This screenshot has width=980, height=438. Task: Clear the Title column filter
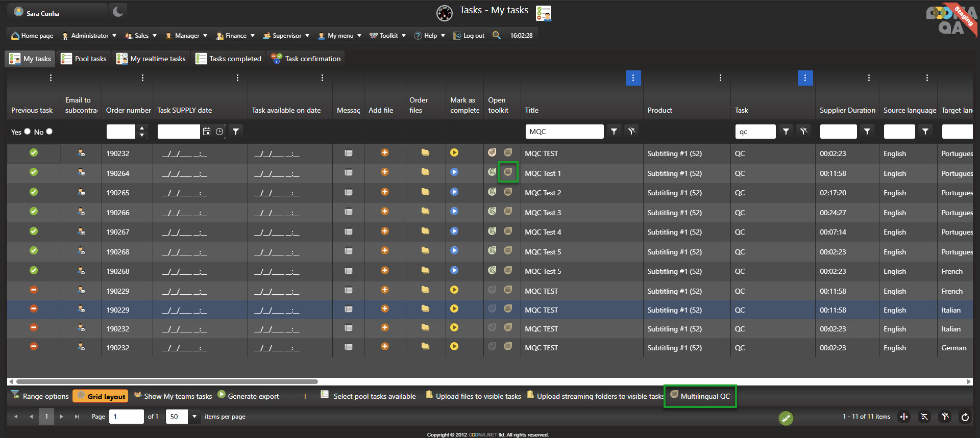point(632,132)
